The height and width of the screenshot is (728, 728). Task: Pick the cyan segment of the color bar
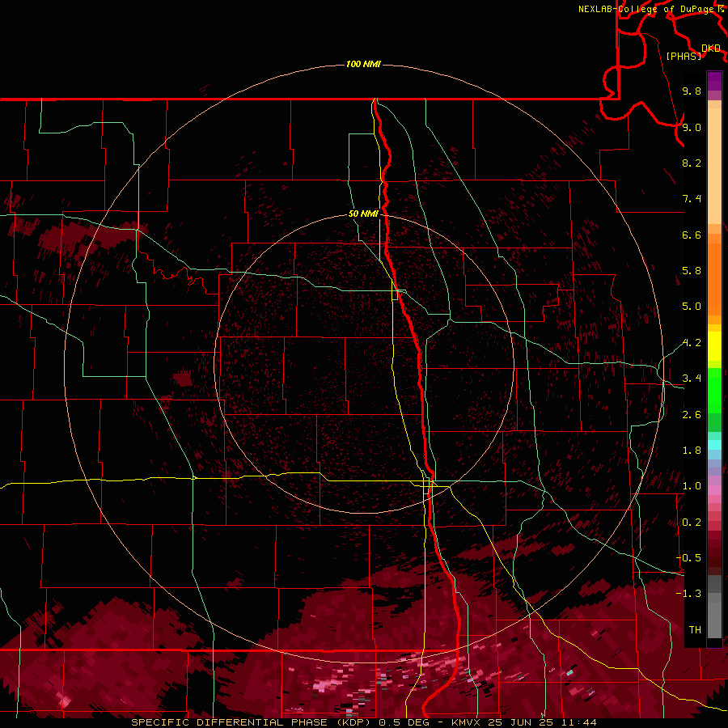714,445
